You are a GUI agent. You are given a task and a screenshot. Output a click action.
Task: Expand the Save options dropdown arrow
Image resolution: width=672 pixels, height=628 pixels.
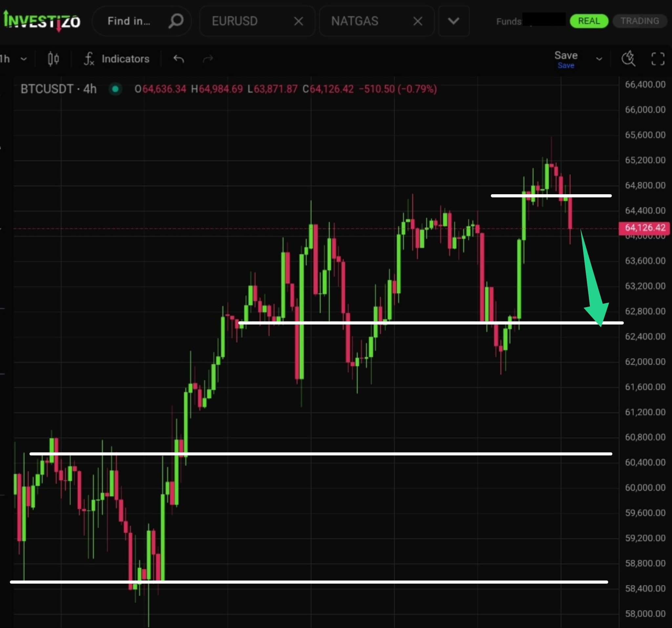(x=599, y=59)
